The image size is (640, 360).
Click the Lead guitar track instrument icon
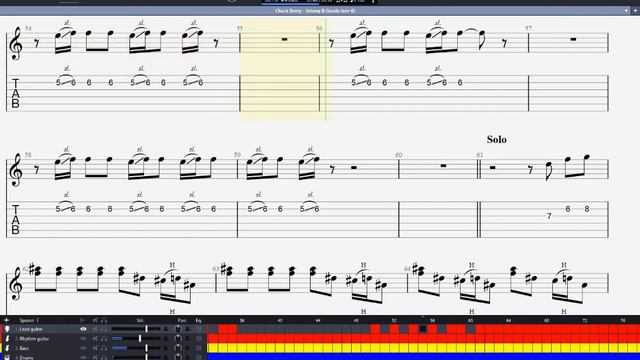[7, 329]
